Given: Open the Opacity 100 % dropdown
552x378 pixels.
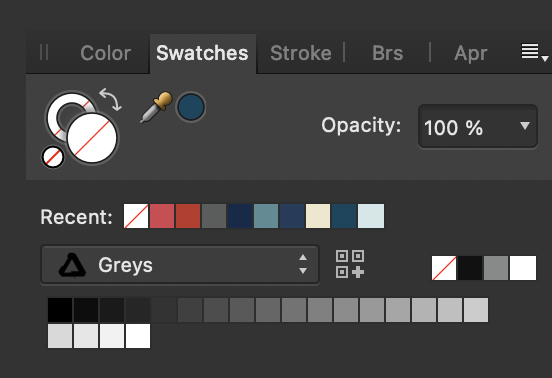Looking at the screenshot, I should [478, 127].
